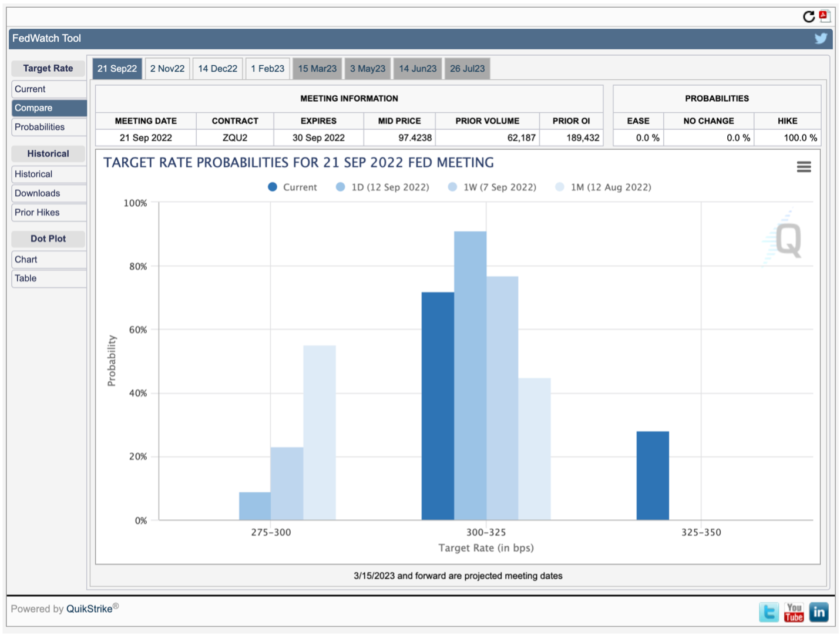The width and height of the screenshot is (840, 635).
Task: Open the 1 Feb23 meeting tab
Action: point(267,69)
